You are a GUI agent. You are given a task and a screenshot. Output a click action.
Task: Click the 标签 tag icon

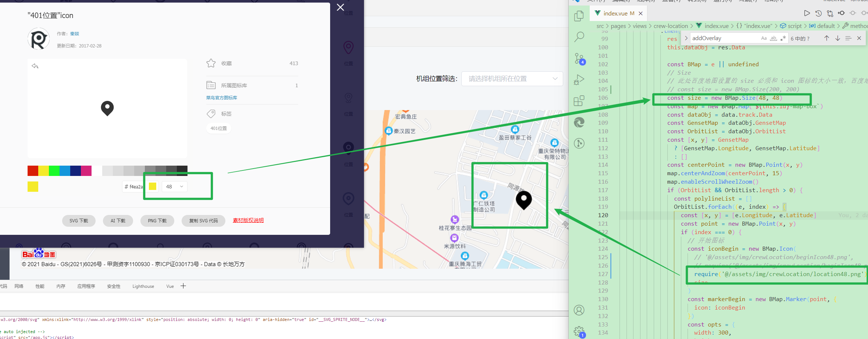coord(211,114)
